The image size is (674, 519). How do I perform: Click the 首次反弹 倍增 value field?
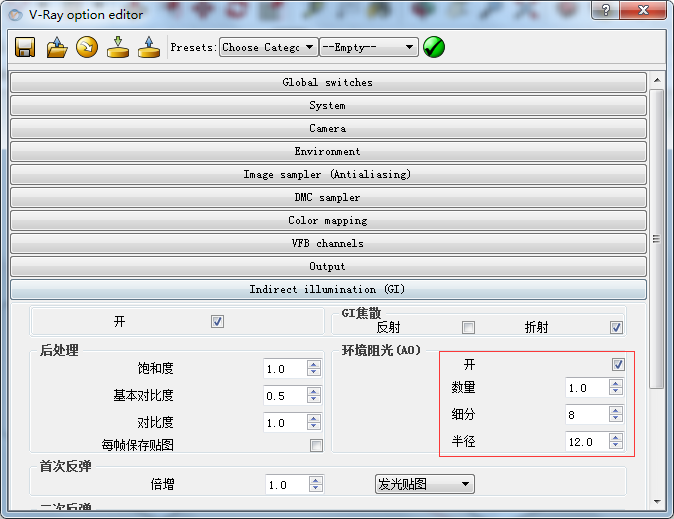287,485
